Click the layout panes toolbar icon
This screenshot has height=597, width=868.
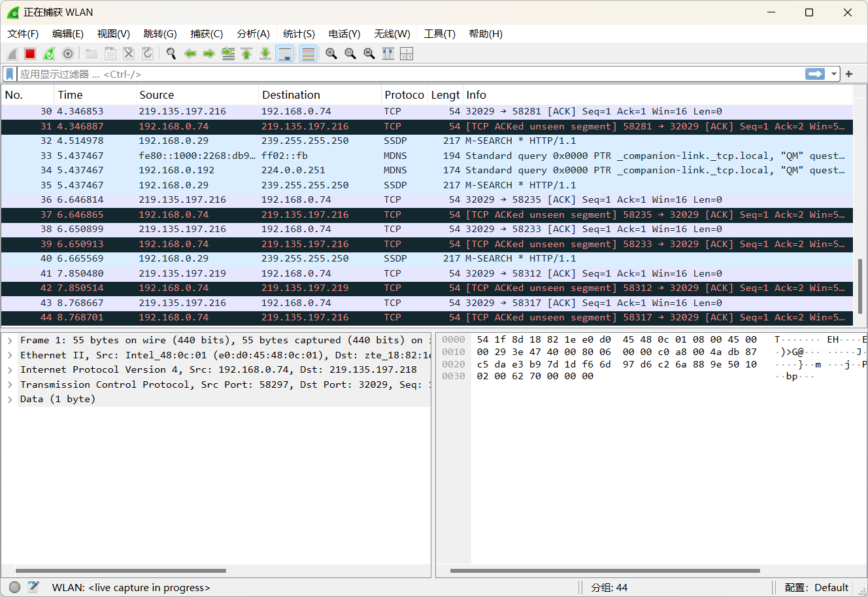pyautogui.click(x=407, y=54)
